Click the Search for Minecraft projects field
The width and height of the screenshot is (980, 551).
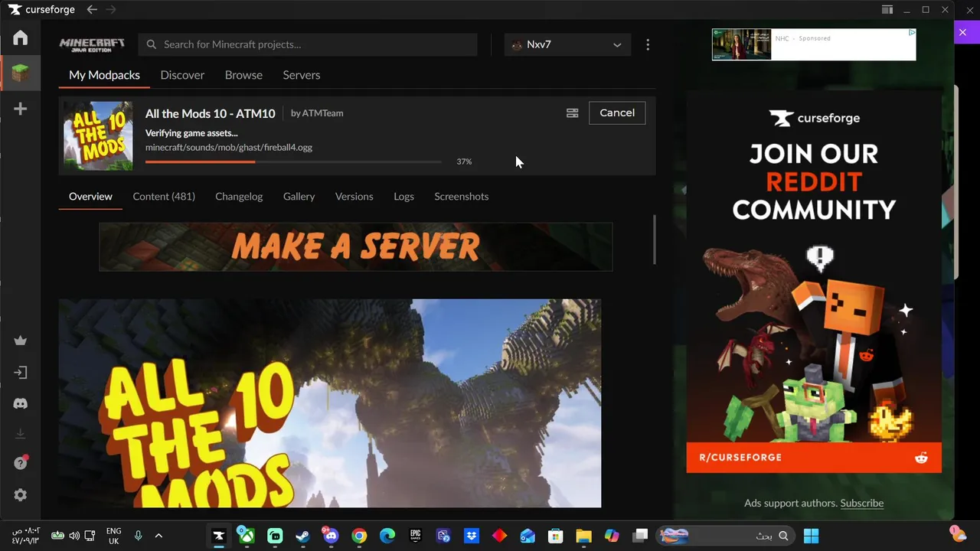click(x=308, y=44)
